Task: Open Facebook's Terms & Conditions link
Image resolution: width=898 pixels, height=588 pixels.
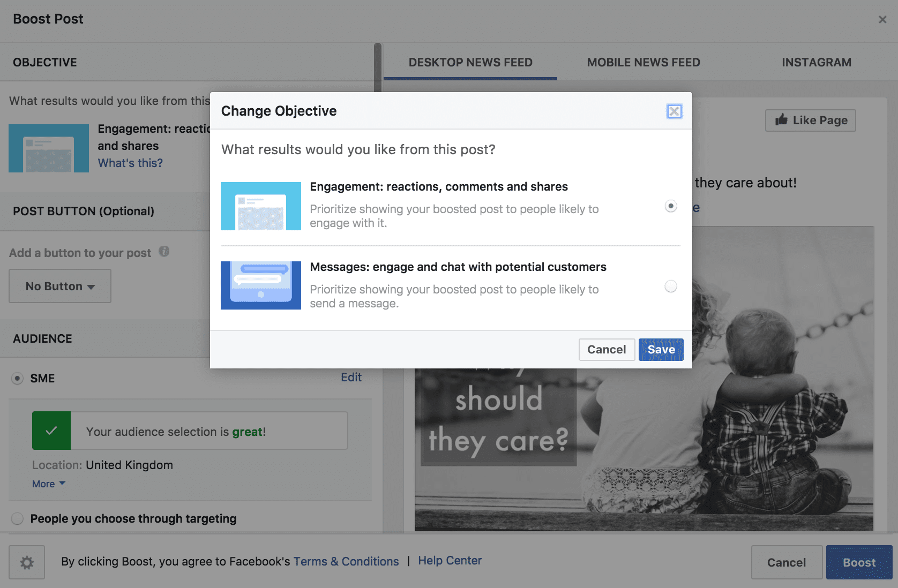Action: click(346, 561)
